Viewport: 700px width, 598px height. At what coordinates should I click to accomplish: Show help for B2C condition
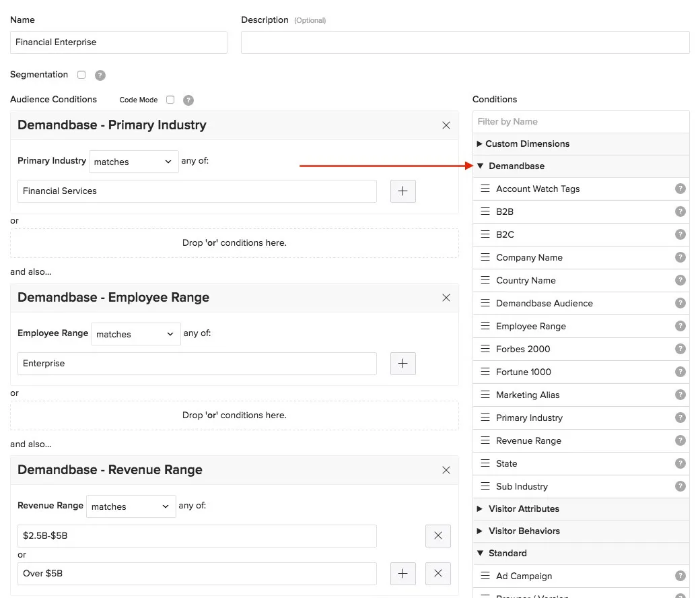[680, 234]
